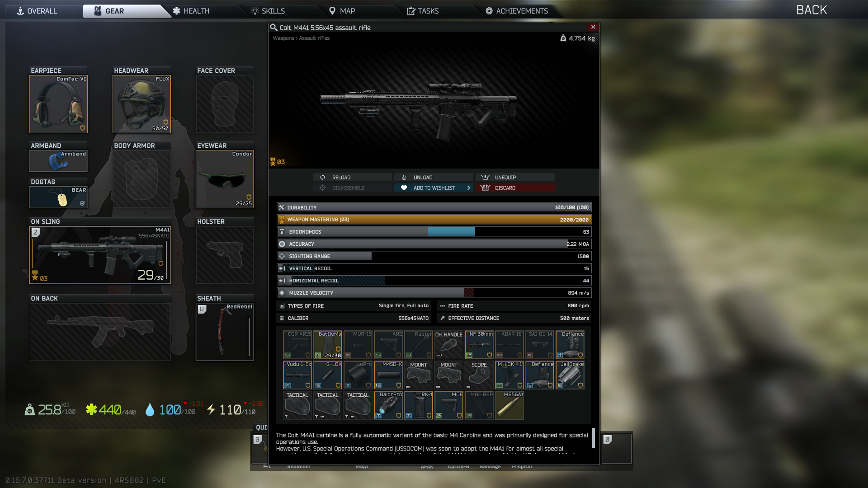Click the Weapons breadcrumb link
868x488 pixels.
(x=283, y=38)
